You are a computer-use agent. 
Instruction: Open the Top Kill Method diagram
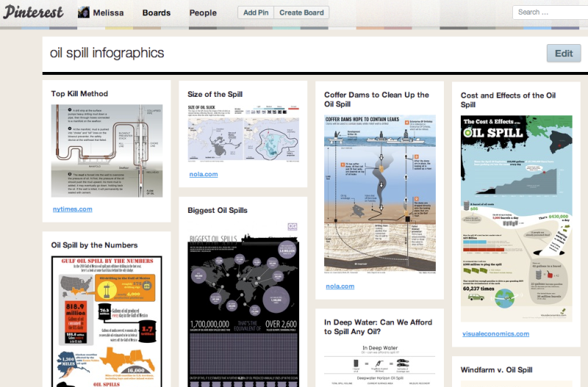(x=107, y=151)
